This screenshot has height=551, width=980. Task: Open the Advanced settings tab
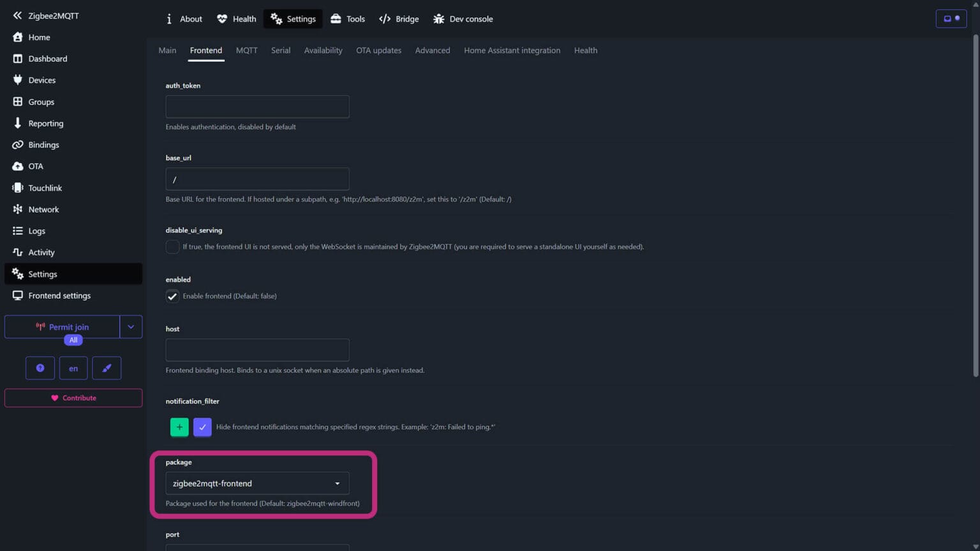[433, 50]
